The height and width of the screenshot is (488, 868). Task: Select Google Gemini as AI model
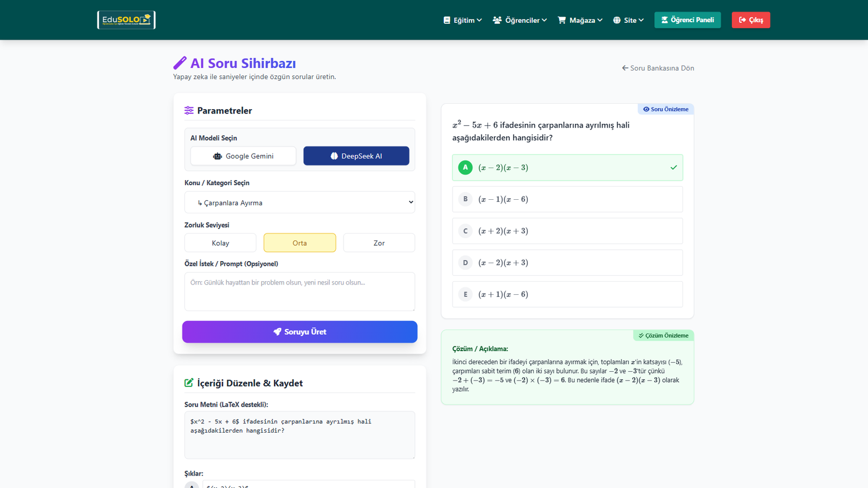click(x=243, y=156)
